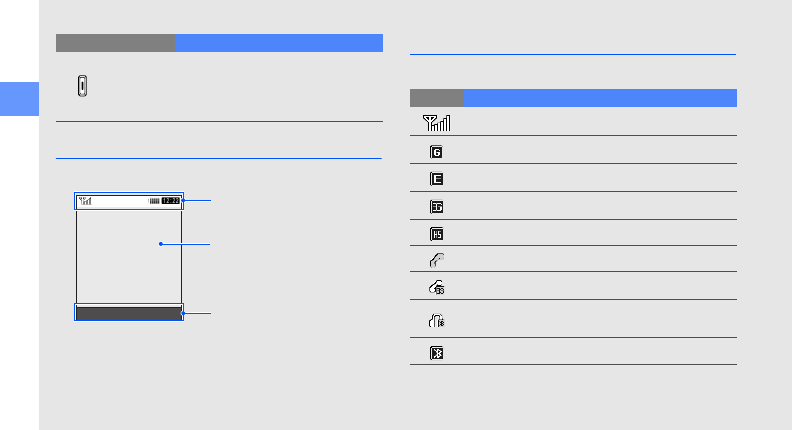Select the voice call handset icon
Viewport: 792px width, 430px height.
pos(437,260)
